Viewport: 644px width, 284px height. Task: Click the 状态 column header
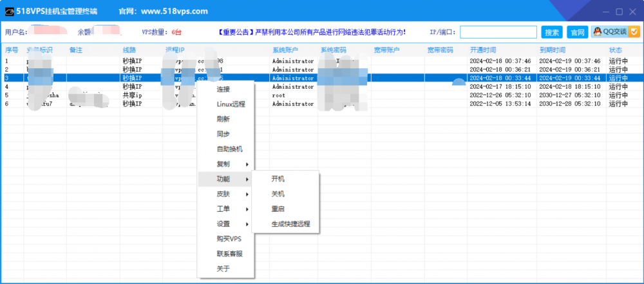616,50
